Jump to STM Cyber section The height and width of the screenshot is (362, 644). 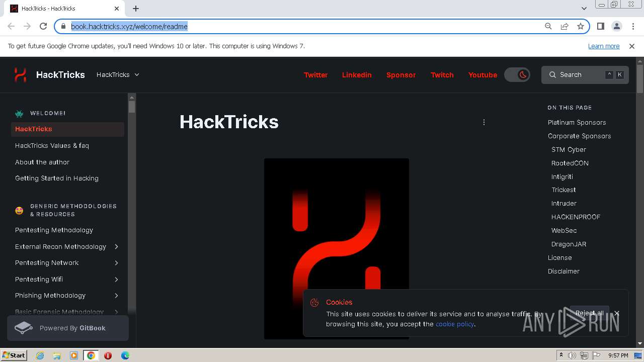pos(569,149)
